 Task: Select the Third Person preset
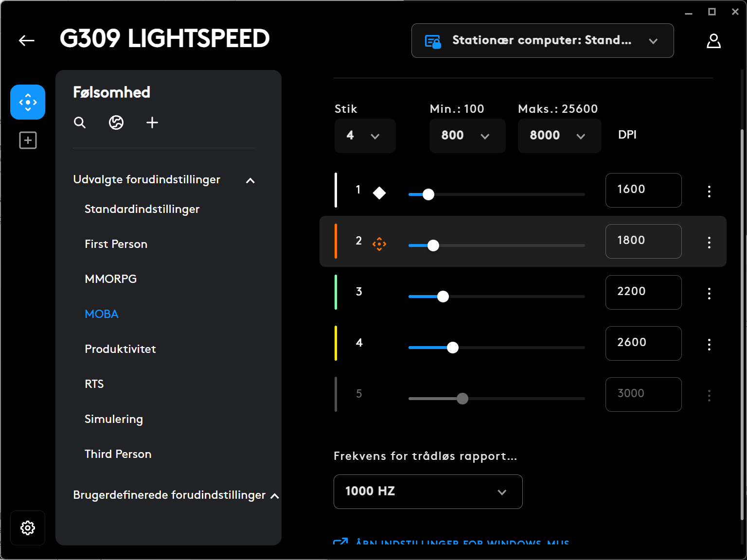click(x=118, y=454)
